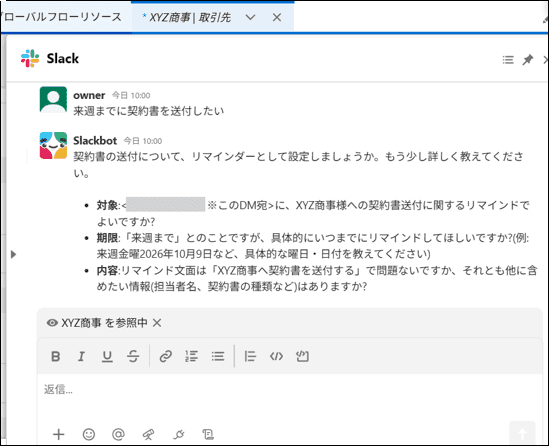Pin the Slack panel with pushpin icon
Screen dimensions: 549x446
(527, 60)
